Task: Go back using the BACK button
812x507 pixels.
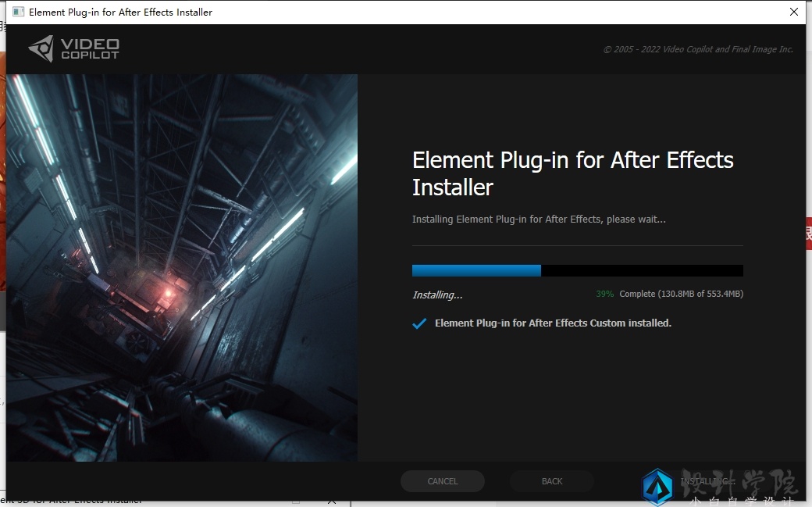Action: tap(552, 481)
